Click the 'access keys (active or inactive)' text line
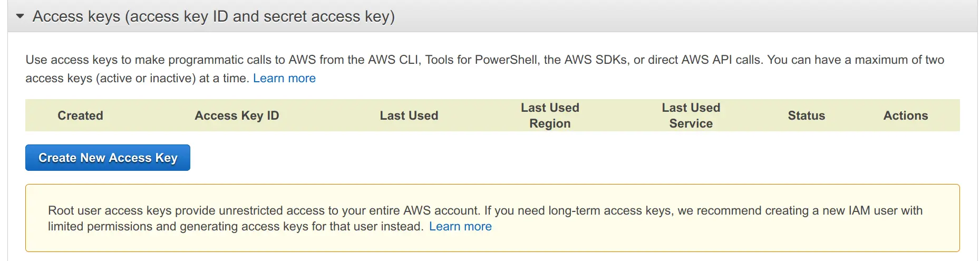Viewport: 980px width, 261px height. (111, 79)
